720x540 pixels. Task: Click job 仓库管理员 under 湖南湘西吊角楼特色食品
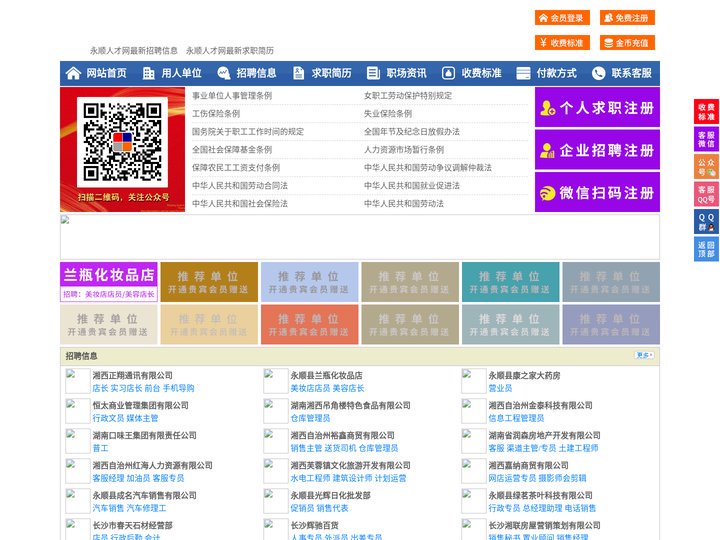point(310,418)
